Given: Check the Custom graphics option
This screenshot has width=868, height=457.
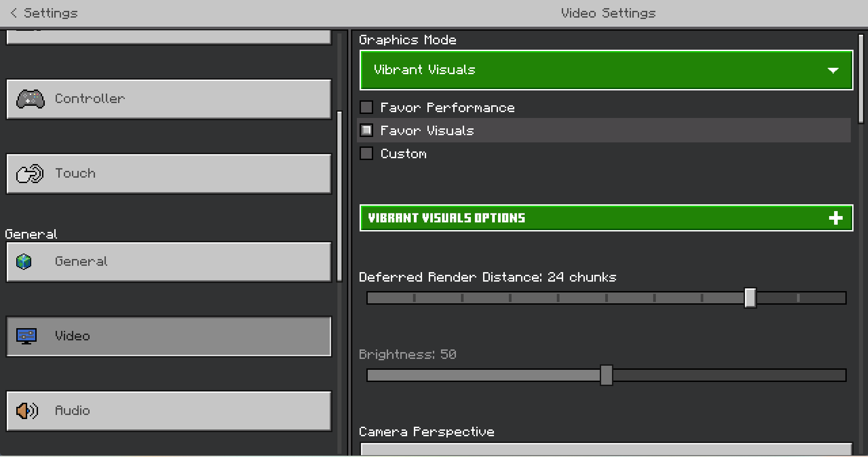Looking at the screenshot, I should click(x=366, y=154).
